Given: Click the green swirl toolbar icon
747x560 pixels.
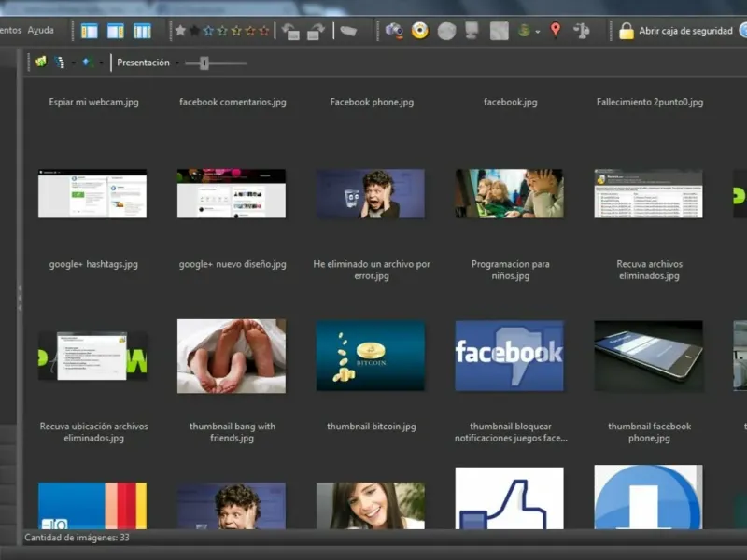Looking at the screenshot, I should click(524, 31).
